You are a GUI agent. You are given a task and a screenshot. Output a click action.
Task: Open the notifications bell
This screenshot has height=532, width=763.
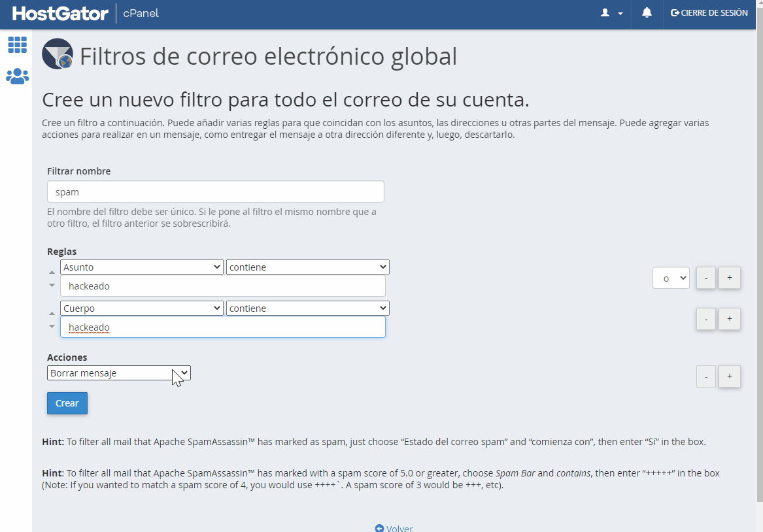click(x=647, y=12)
